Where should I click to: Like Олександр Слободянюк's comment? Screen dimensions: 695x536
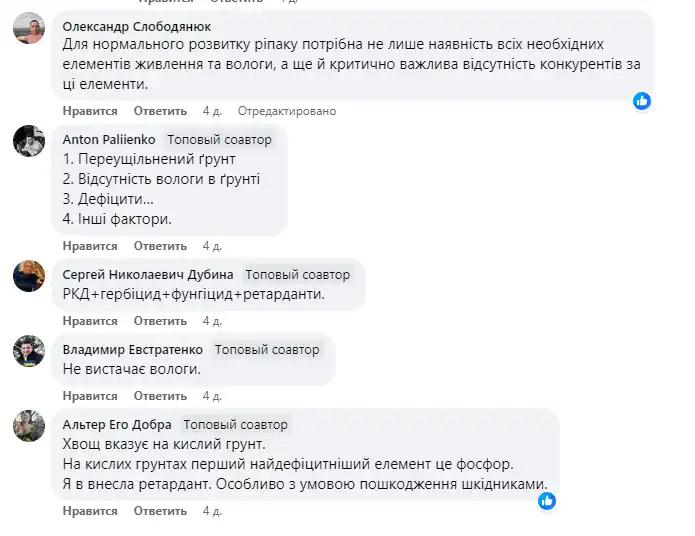(90, 111)
